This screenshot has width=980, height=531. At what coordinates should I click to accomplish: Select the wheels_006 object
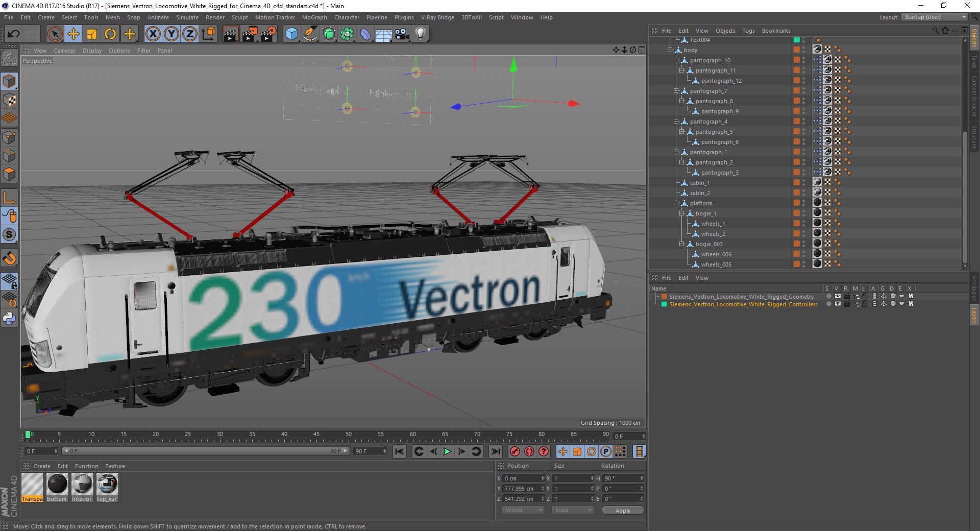[x=716, y=254]
